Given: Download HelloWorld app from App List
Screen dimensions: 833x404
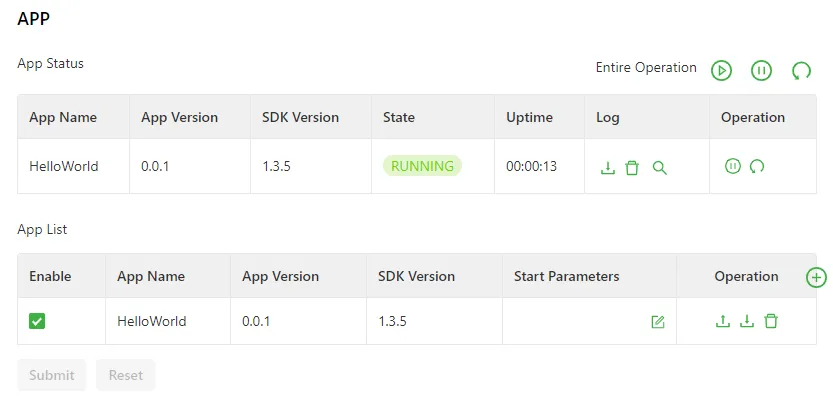Looking at the screenshot, I should [747, 321].
